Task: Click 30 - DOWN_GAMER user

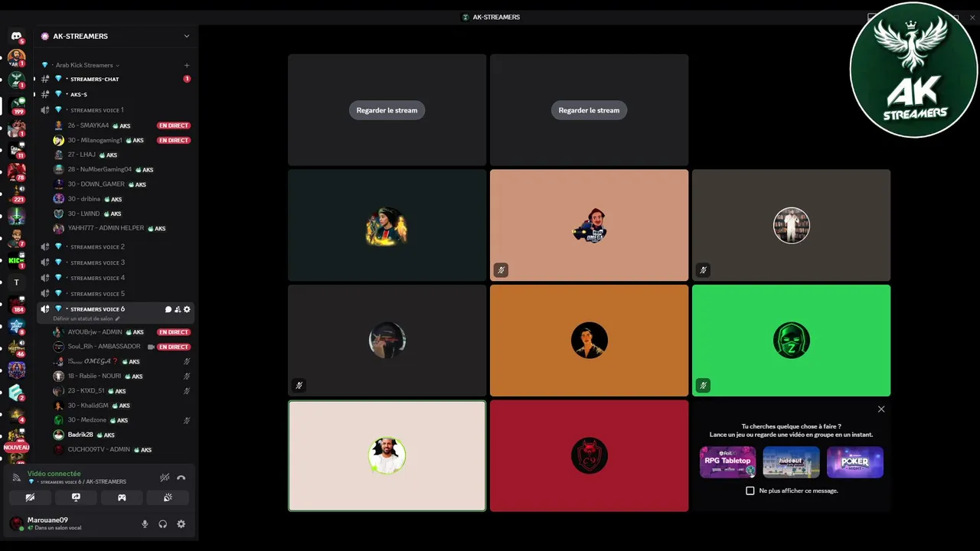Action: coord(122,184)
